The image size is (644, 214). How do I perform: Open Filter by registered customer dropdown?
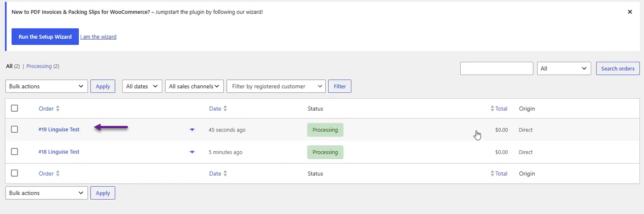point(276,86)
